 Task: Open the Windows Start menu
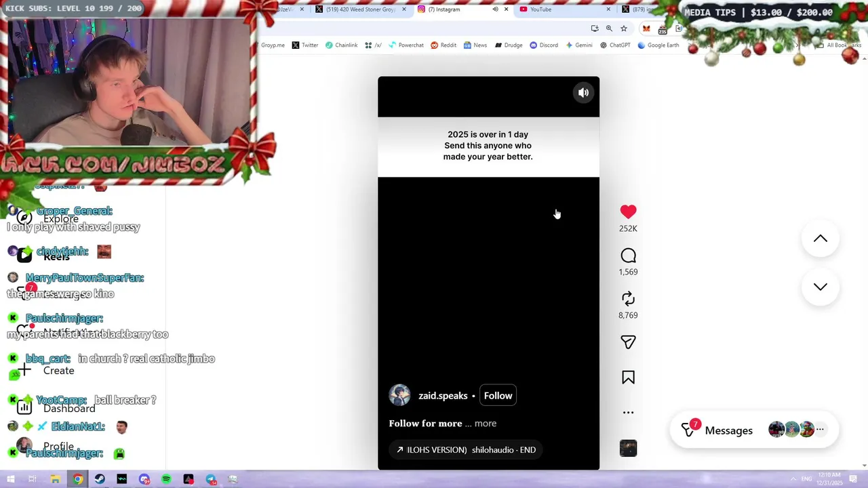(x=10, y=479)
